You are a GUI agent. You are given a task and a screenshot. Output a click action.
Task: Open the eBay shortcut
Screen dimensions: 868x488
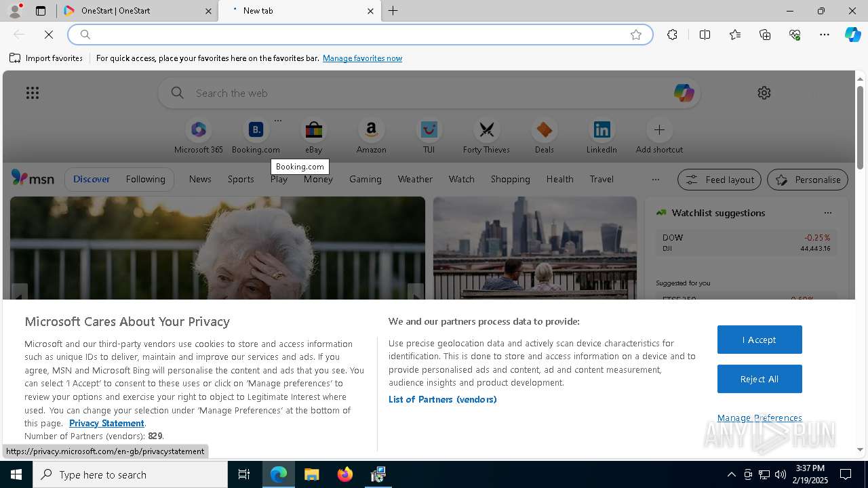(x=313, y=136)
